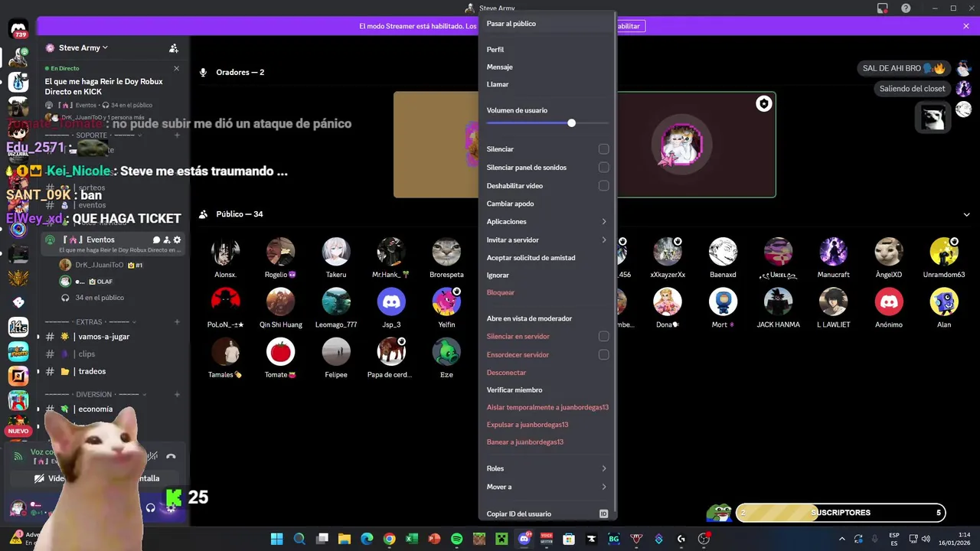980x551 pixels.
Task: Open Eventos channel settings gear
Action: pos(177,240)
